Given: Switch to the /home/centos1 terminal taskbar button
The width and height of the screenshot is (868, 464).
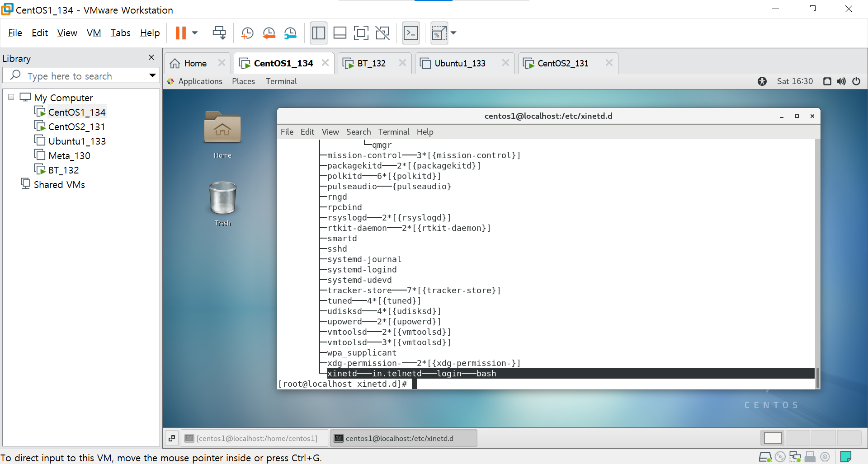Looking at the screenshot, I should point(255,438).
